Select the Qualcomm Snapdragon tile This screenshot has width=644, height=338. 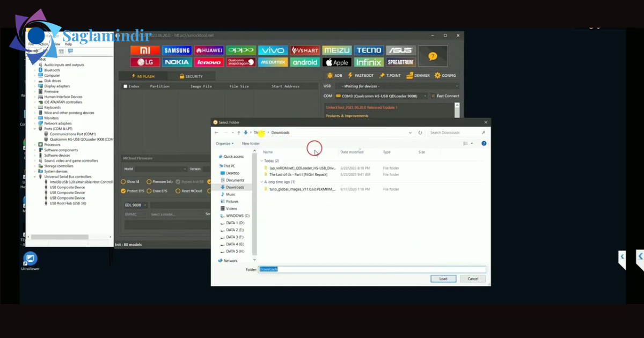point(240,62)
